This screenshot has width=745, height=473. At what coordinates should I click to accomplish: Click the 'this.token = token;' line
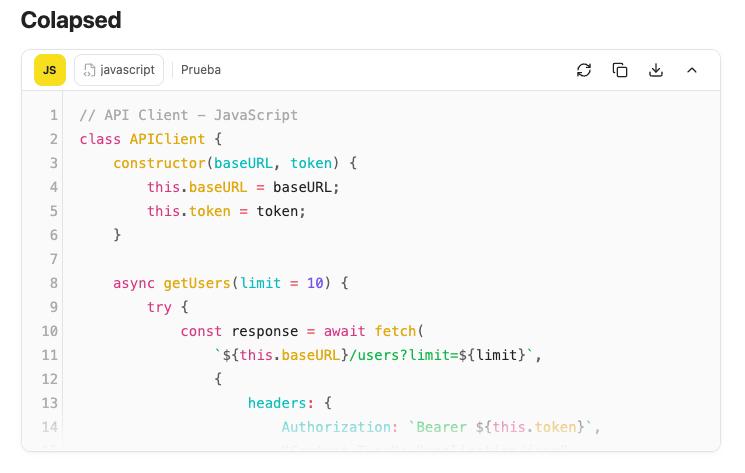pyautogui.click(x=226, y=211)
